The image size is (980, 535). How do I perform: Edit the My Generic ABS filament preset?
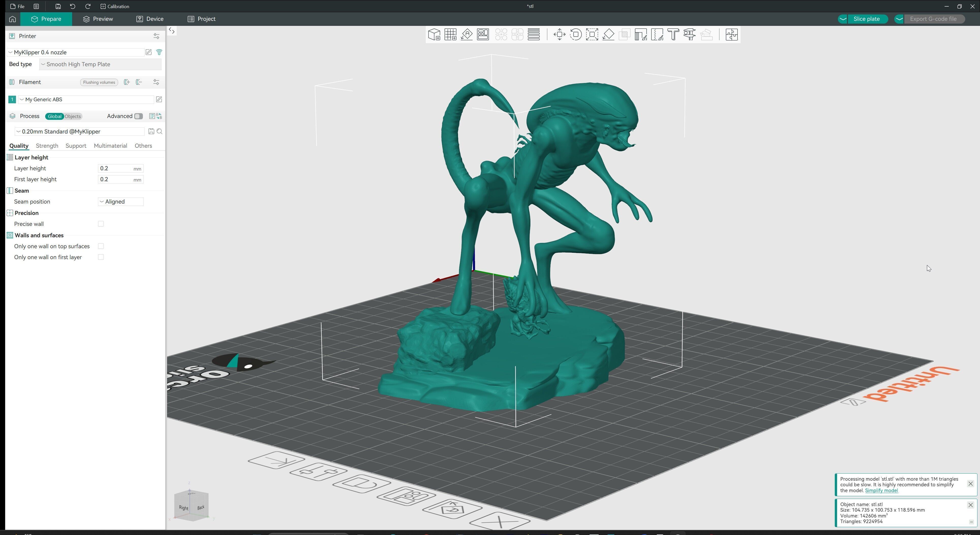click(159, 100)
